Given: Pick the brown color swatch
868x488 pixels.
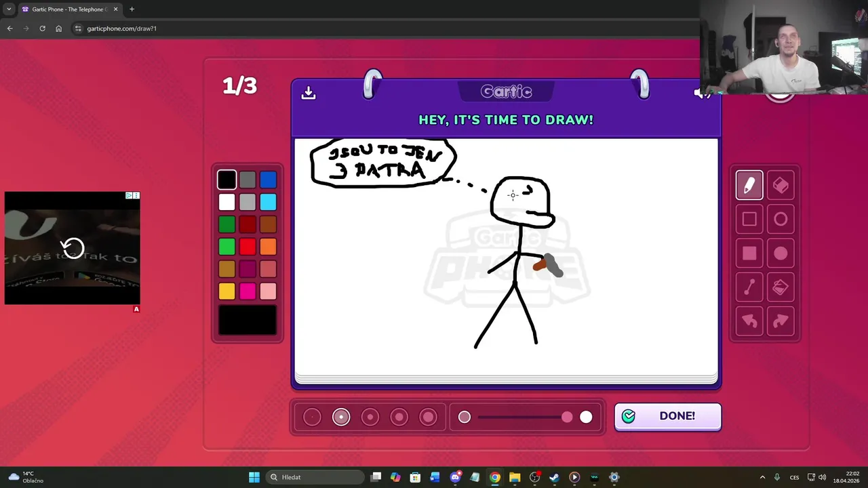Looking at the screenshot, I should point(268,224).
